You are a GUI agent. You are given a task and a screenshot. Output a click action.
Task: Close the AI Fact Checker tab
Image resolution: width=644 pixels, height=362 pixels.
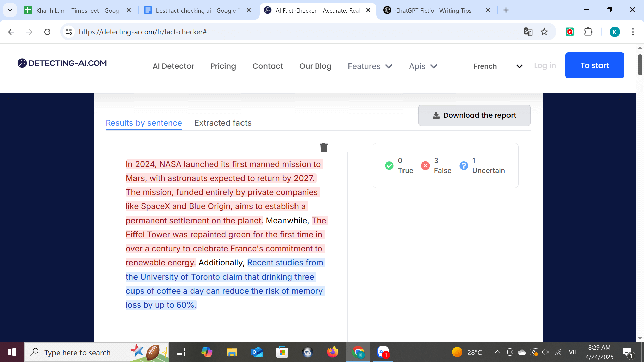(x=368, y=10)
